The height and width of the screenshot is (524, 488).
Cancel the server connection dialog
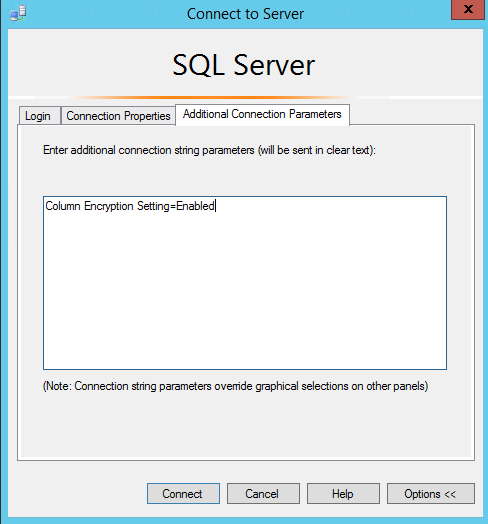(263, 493)
